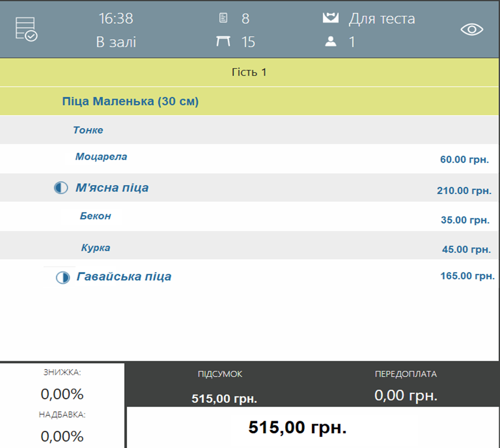
Task: Open the Знижка discount field
Action: click(62, 385)
